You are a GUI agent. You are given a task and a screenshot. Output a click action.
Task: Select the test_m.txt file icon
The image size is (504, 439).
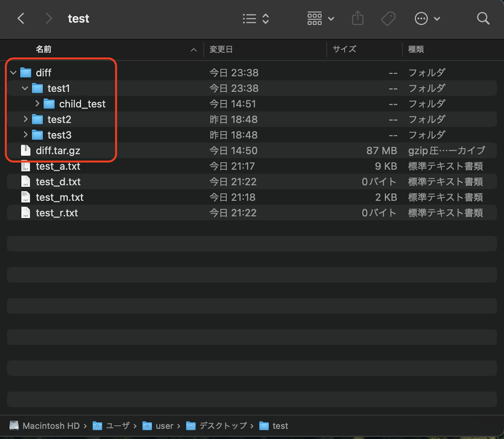(x=26, y=197)
